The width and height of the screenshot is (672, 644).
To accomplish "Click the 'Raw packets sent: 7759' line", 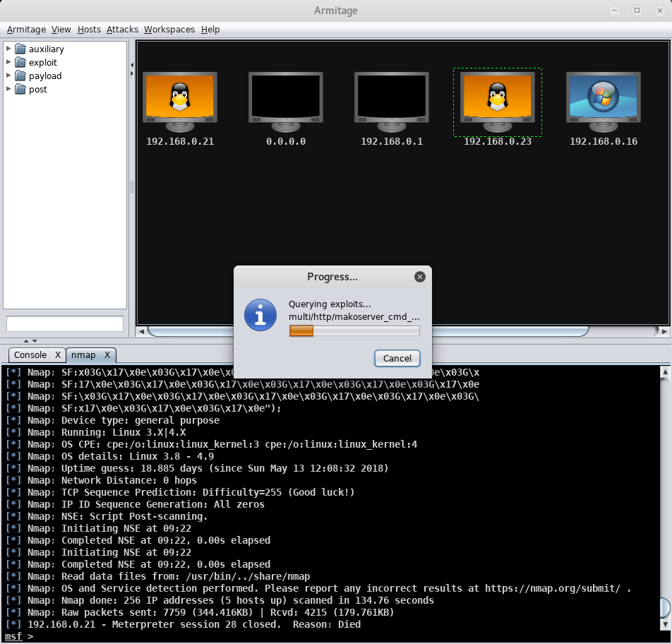I will (x=200, y=612).
